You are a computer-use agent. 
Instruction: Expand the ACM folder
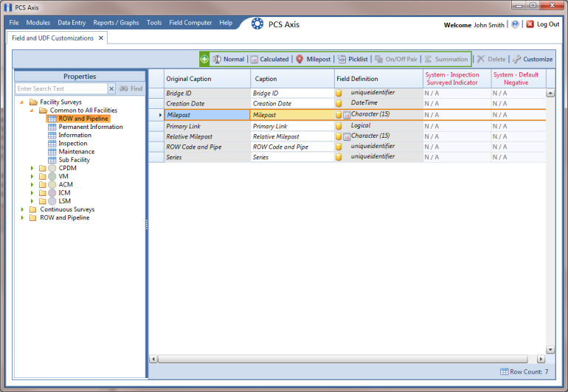[x=32, y=185]
